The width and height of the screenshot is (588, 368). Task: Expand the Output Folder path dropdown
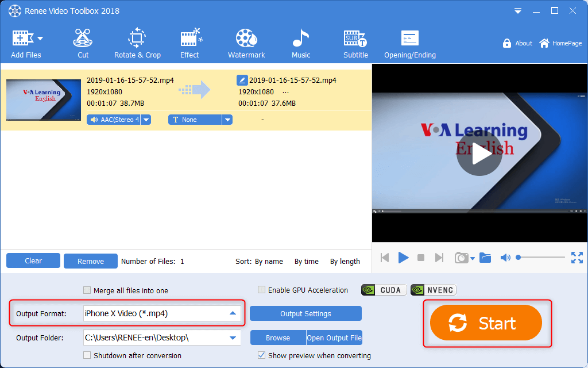coord(233,338)
